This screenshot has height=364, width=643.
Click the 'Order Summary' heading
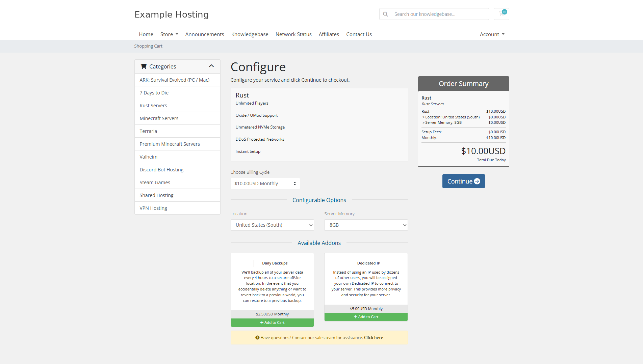pyautogui.click(x=463, y=84)
